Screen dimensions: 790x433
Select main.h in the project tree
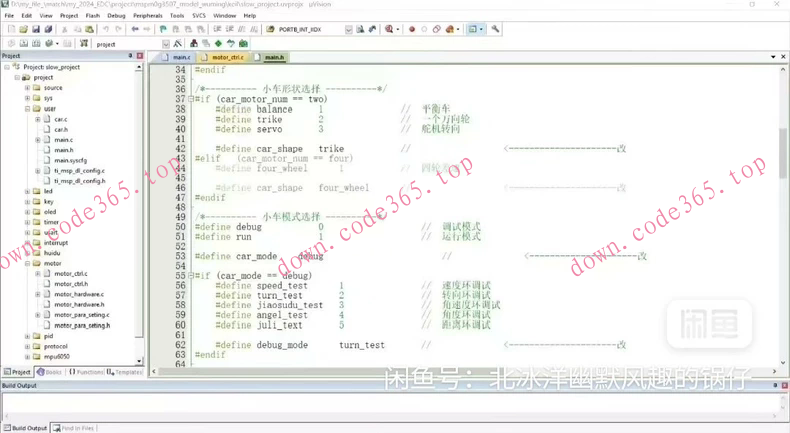[x=63, y=150]
